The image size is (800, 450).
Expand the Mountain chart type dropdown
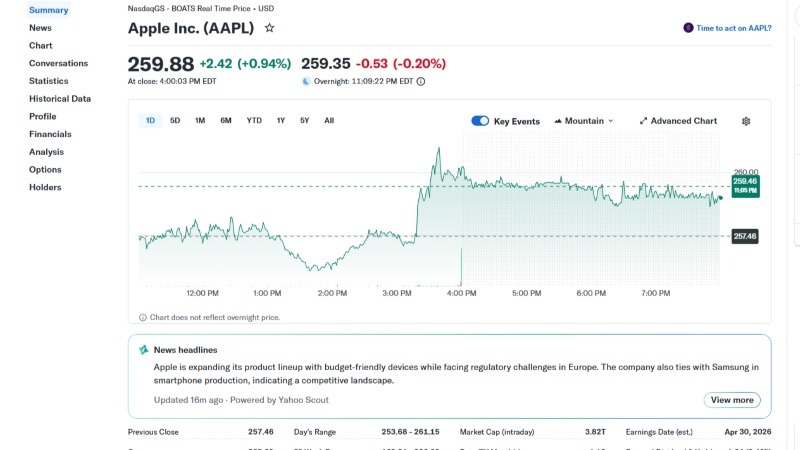[584, 121]
